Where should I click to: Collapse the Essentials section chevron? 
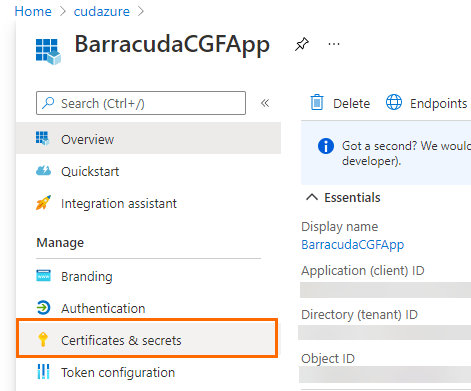point(312,197)
